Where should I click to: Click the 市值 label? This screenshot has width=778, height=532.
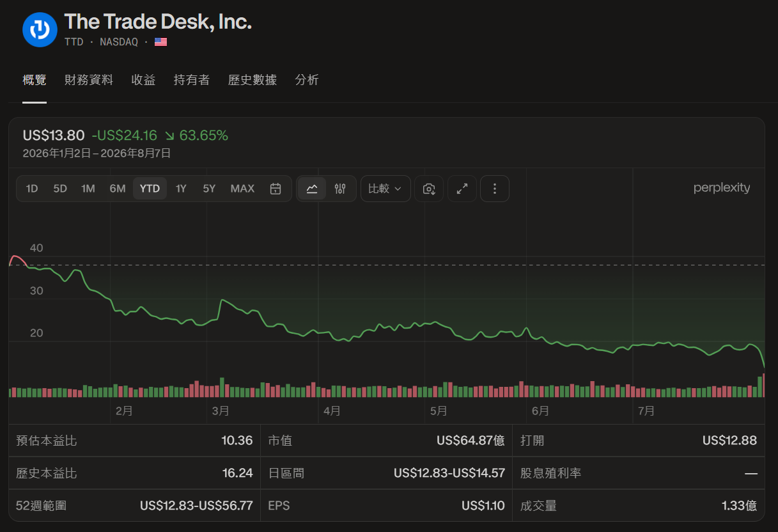coord(280,441)
